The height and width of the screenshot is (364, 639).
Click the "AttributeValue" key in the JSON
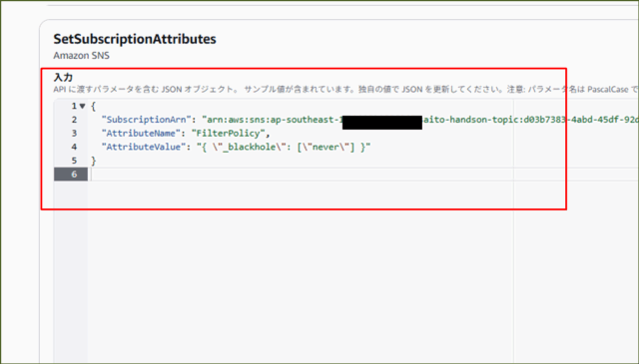click(x=143, y=147)
